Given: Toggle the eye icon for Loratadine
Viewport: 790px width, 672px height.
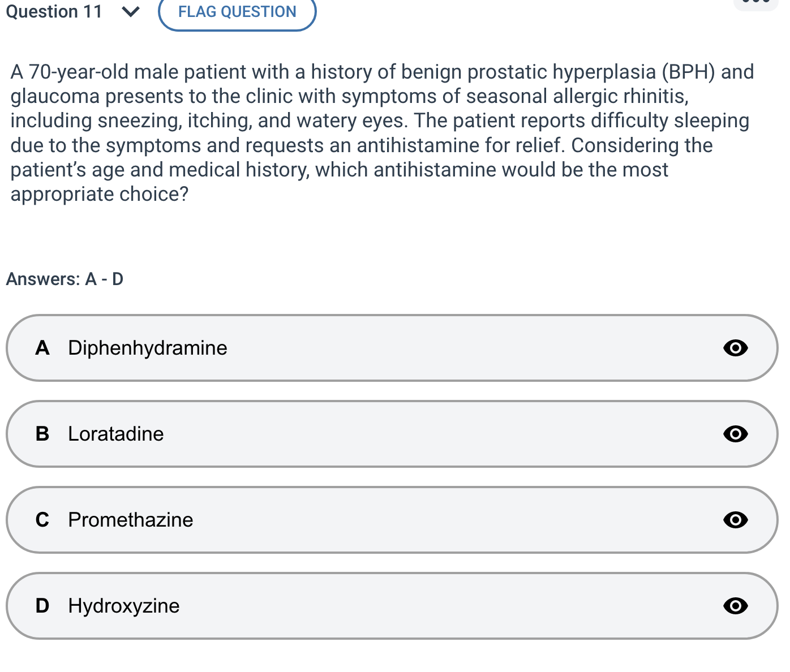Looking at the screenshot, I should coord(735,434).
